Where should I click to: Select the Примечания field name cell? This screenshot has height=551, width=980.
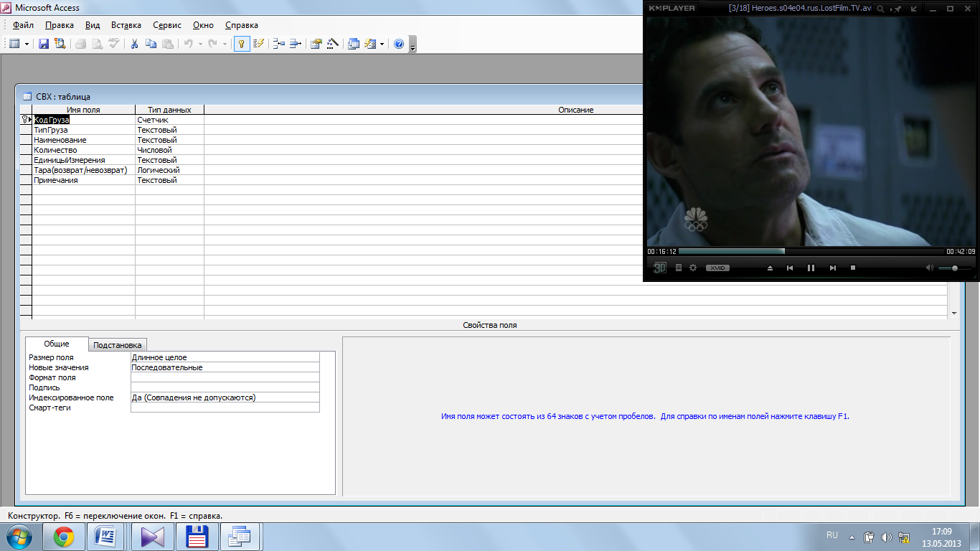point(83,180)
